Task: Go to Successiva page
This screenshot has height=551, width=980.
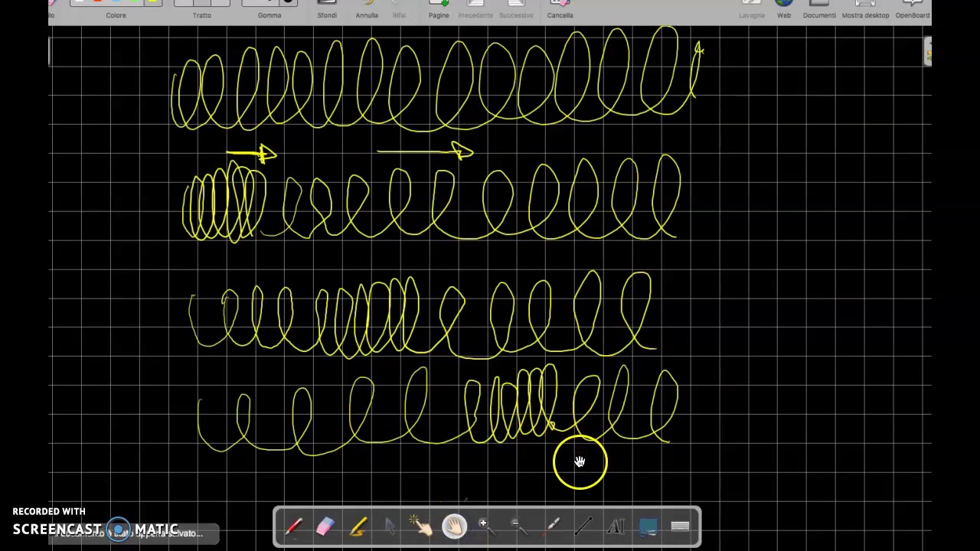Action: coord(516,10)
